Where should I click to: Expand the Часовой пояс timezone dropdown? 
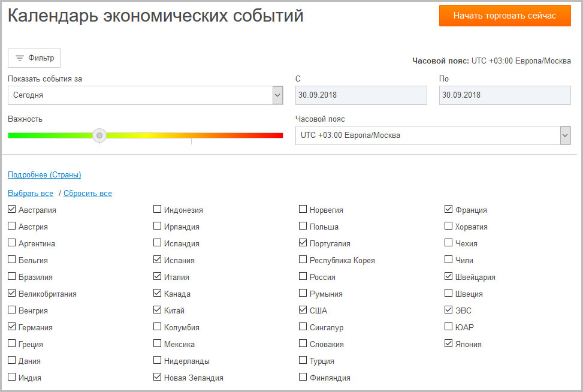pyautogui.click(x=433, y=135)
